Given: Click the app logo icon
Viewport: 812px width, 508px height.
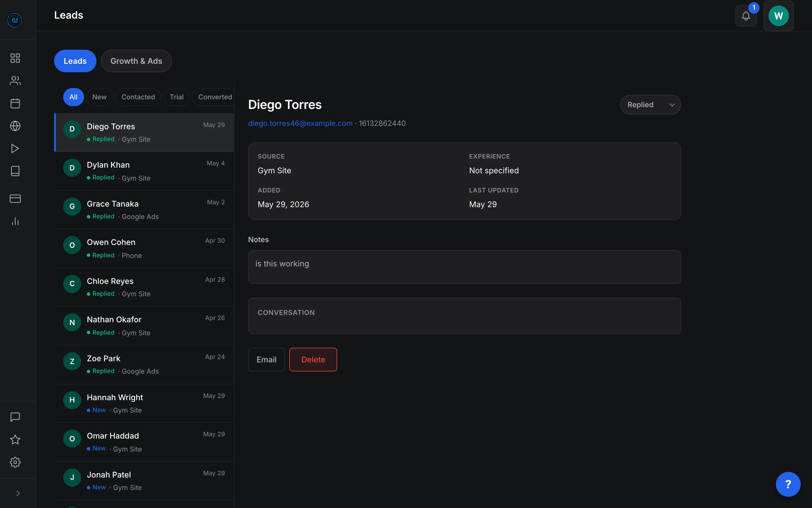Looking at the screenshot, I should 15,20.
